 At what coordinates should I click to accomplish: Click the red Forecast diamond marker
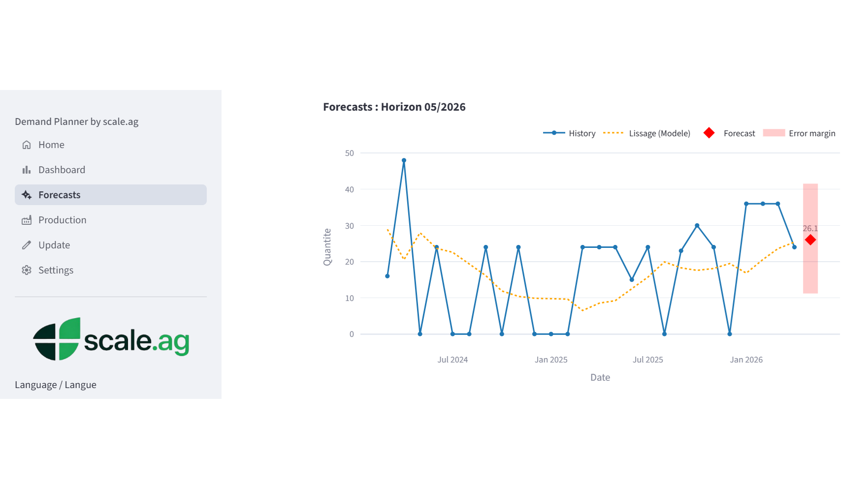pos(810,240)
